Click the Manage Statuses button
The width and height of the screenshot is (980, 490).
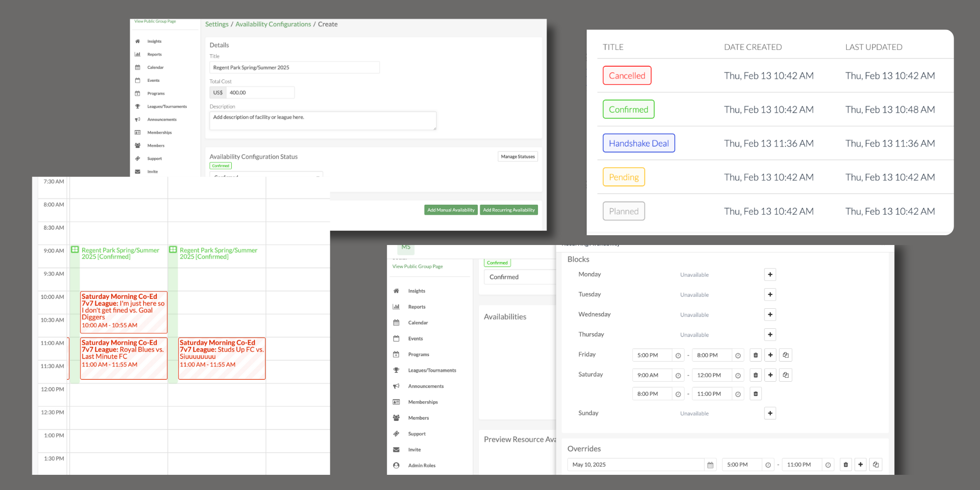[x=517, y=157]
